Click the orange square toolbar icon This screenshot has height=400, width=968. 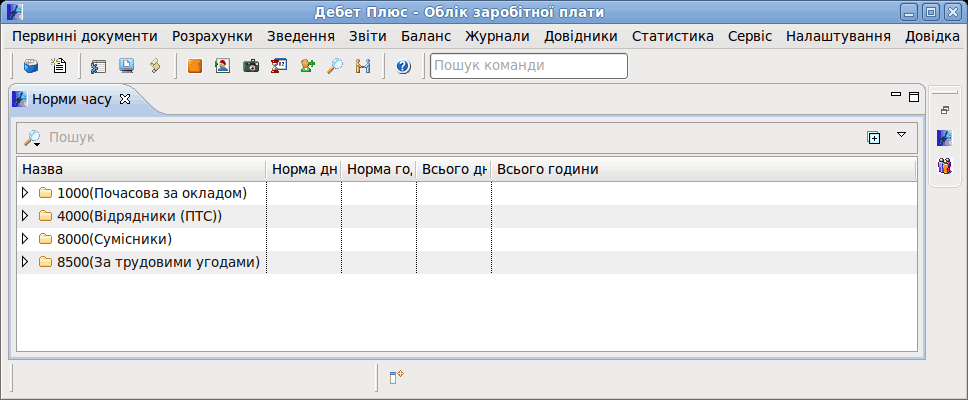194,66
